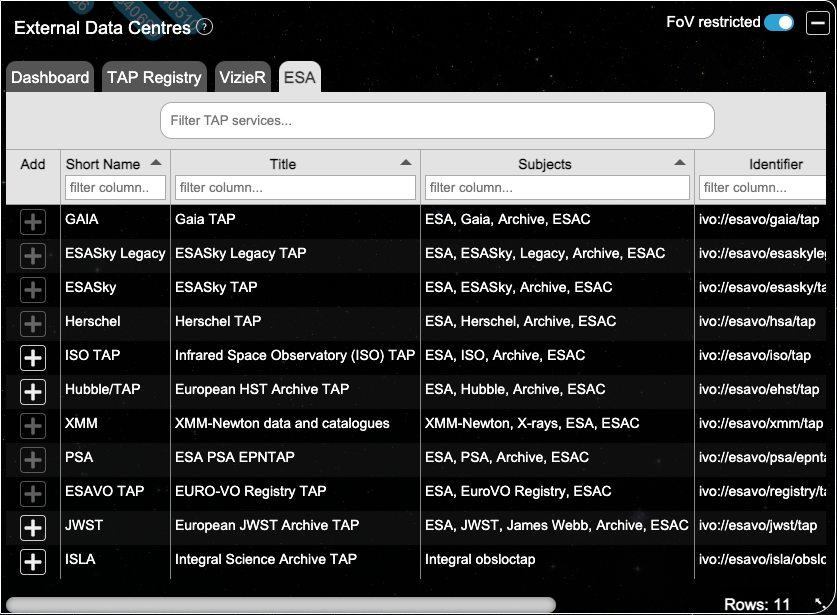Sort by Title column arrow
The width and height of the screenshot is (837, 615).
click(x=406, y=163)
